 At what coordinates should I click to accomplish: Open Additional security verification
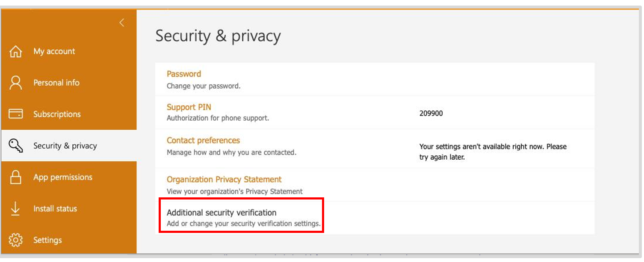click(222, 213)
